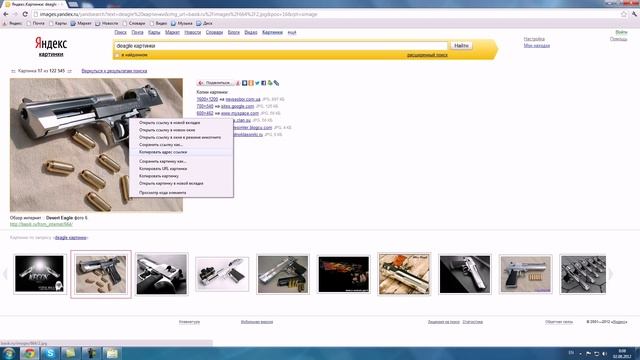Click the Найти search button

click(461, 46)
